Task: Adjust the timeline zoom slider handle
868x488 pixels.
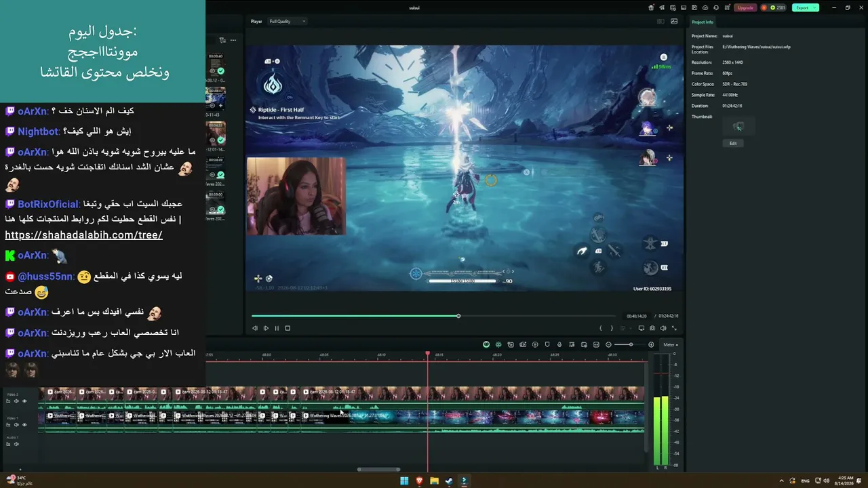Action: [x=631, y=344]
